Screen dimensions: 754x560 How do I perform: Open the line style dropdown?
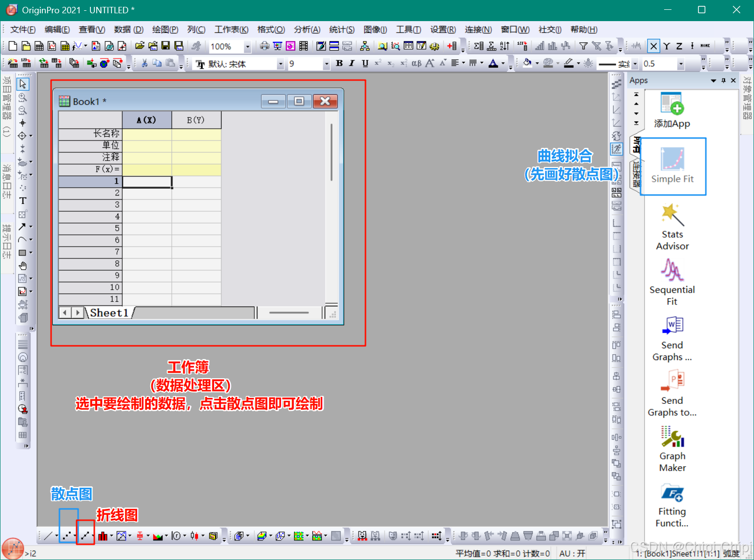635,64
